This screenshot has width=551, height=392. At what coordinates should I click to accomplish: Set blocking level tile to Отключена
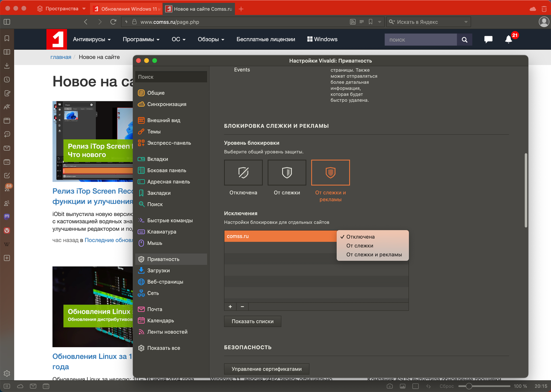tap(244, 173)
